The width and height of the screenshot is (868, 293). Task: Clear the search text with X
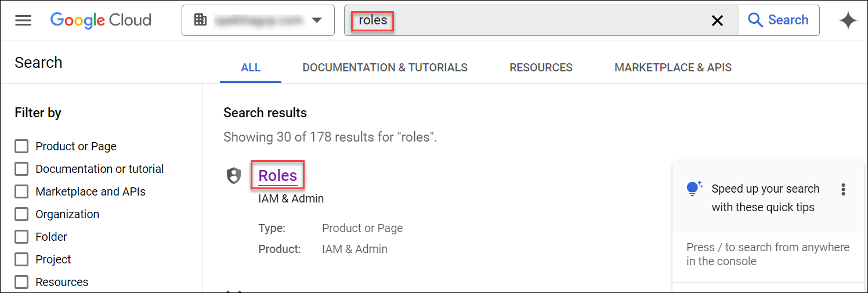click(717, 20)
